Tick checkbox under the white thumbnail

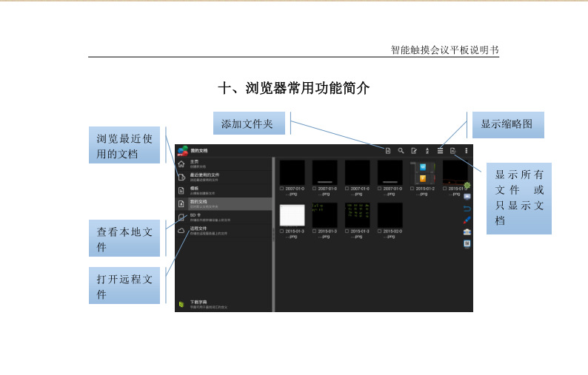coord(281,232)
